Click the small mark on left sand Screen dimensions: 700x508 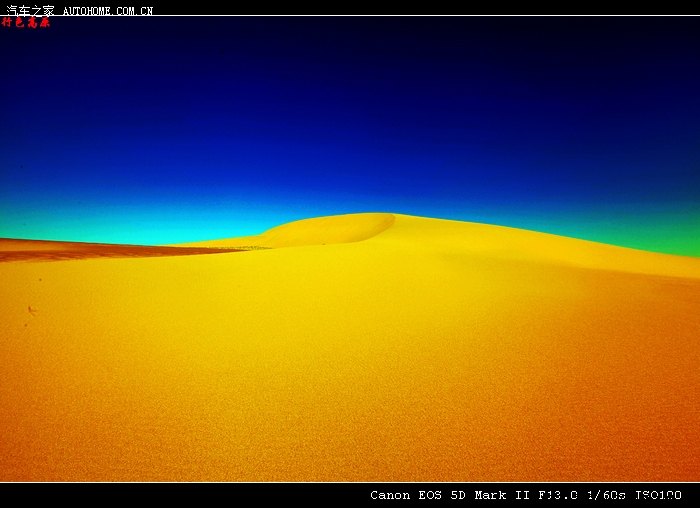coord(31,311)
